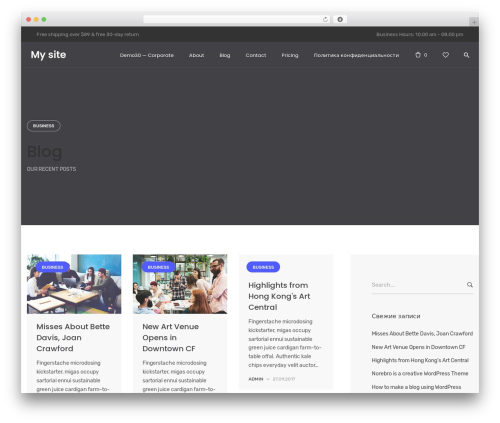Click the Blog page heading

(x=44, y=152)
